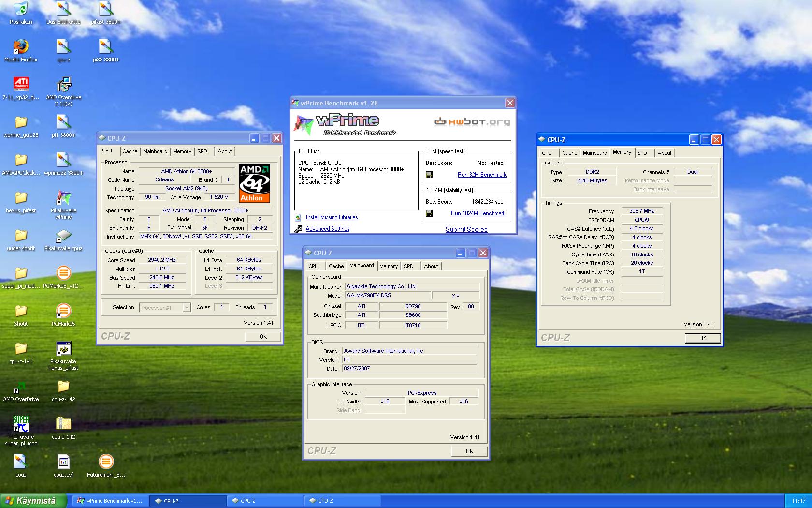Screen dimensions: 812x508
Task: Open the super_pi_mod folder icon
Action: 21,273
